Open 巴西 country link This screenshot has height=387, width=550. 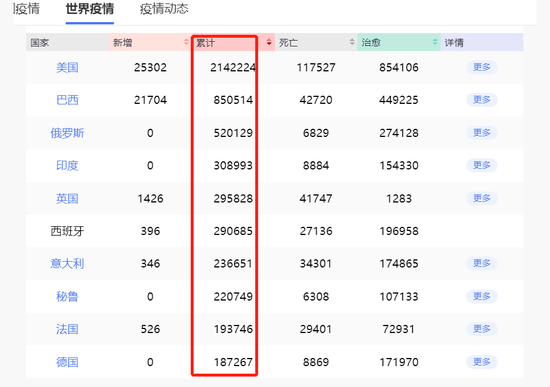point(67,100)
